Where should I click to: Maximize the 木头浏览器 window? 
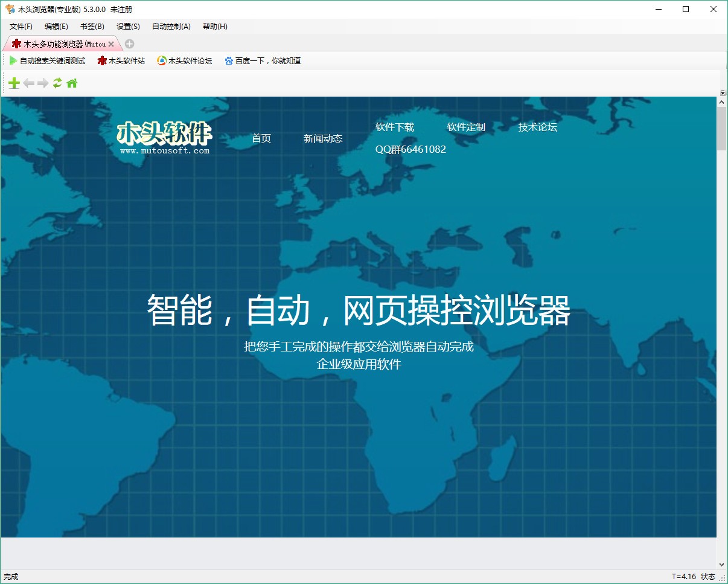coord(686,9)
